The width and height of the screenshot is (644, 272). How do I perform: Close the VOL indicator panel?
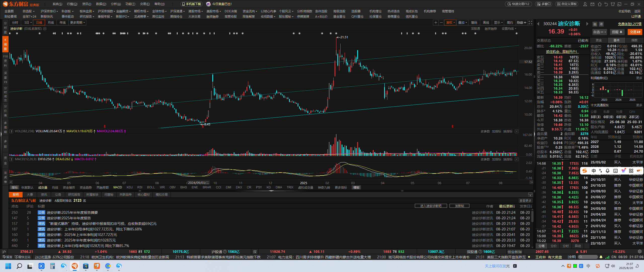pos(516,131)
